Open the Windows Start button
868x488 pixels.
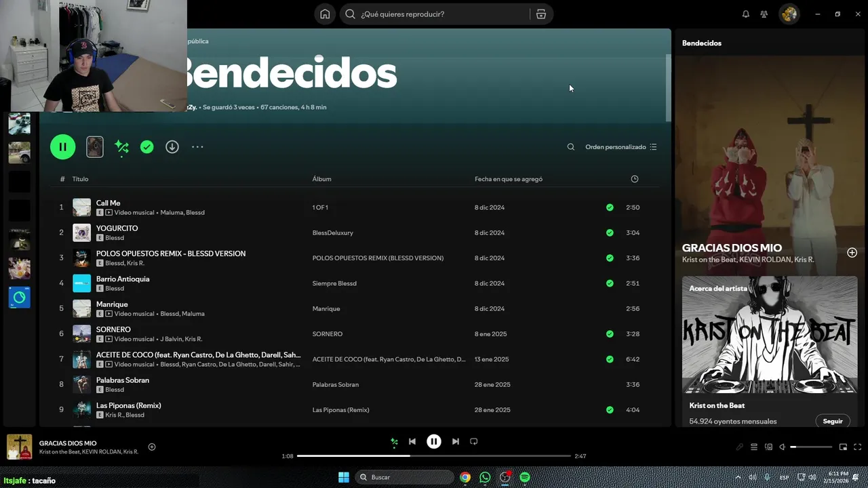[344, 477]
